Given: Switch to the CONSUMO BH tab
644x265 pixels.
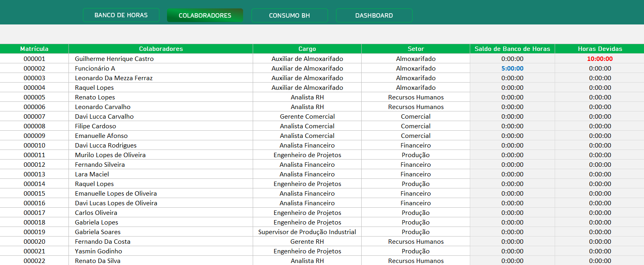Looking at the screenshot, I should point(289,15).
